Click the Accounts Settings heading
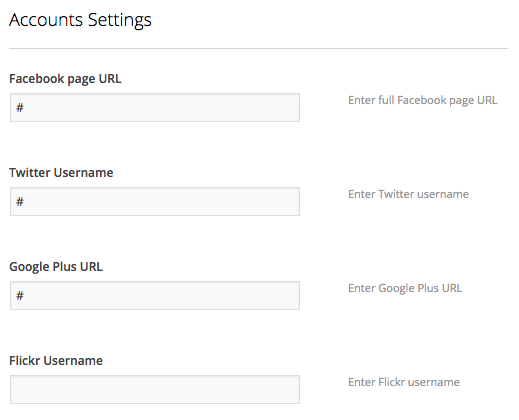 coord(80,20)
